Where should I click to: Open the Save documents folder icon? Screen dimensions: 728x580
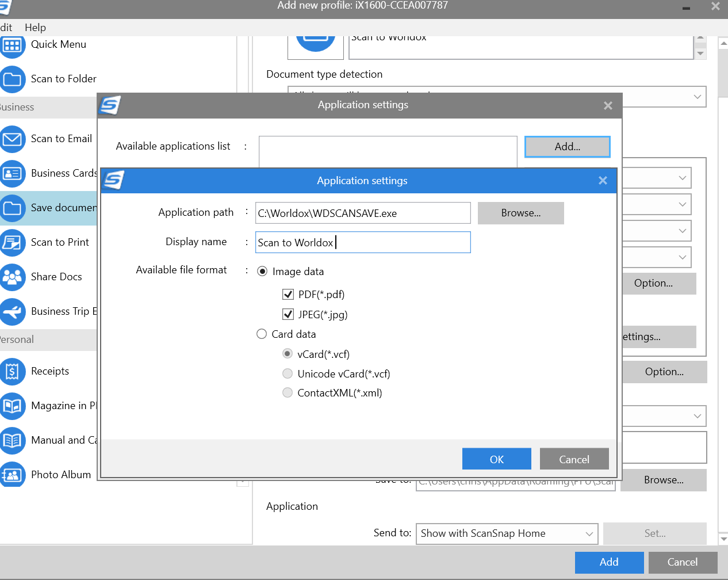pyautogui.click(x=12, y=208)
